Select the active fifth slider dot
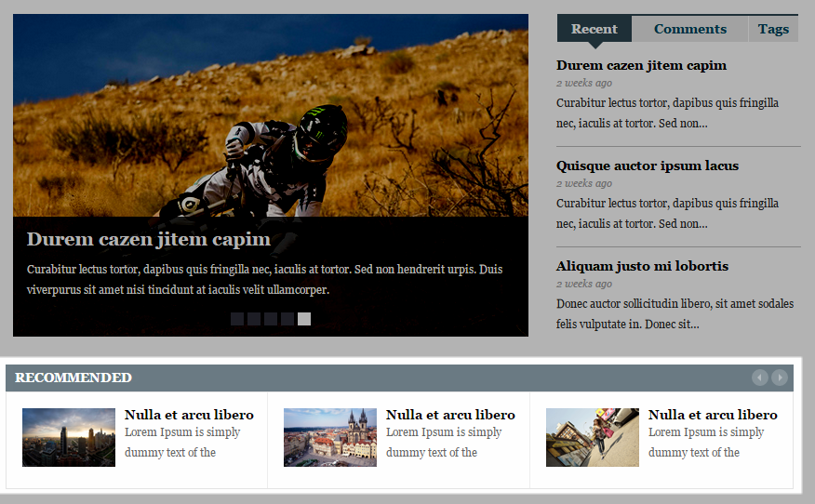 pyautogui.click(x=304, y=319)
